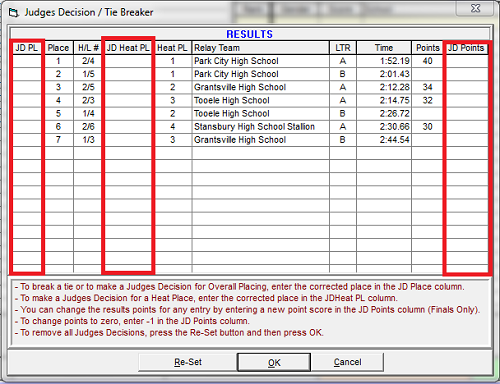
Task: Select Park City High School in place 1 row
Action: (236, 61)
